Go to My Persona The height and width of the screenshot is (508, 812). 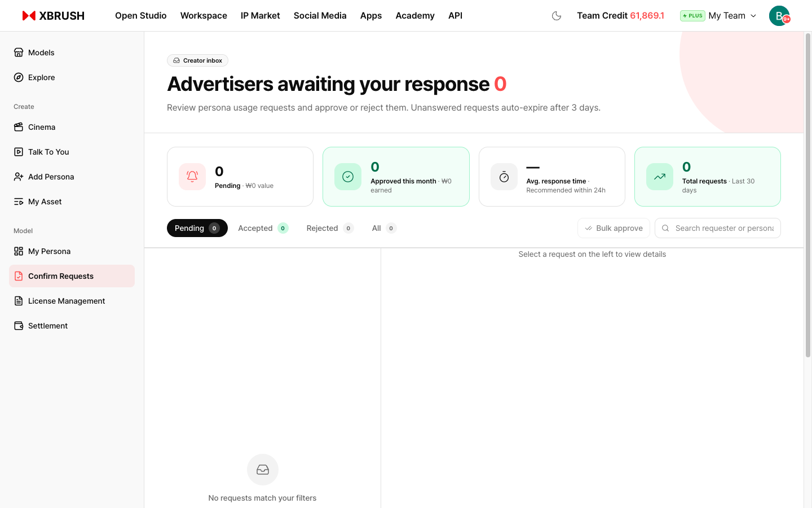click(x=72, y=251)
